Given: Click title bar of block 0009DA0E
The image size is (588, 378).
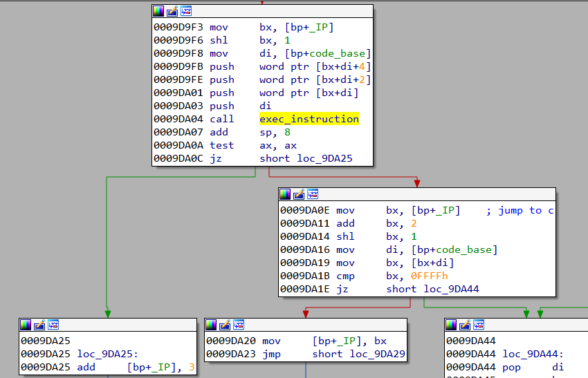Looking at the screenshot, I should click(x=417, y=194).
